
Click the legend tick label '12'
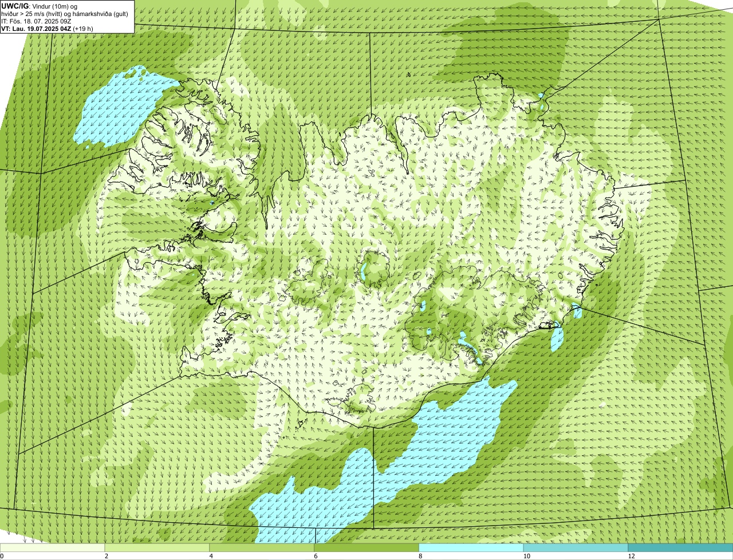(x=630, y=556)
